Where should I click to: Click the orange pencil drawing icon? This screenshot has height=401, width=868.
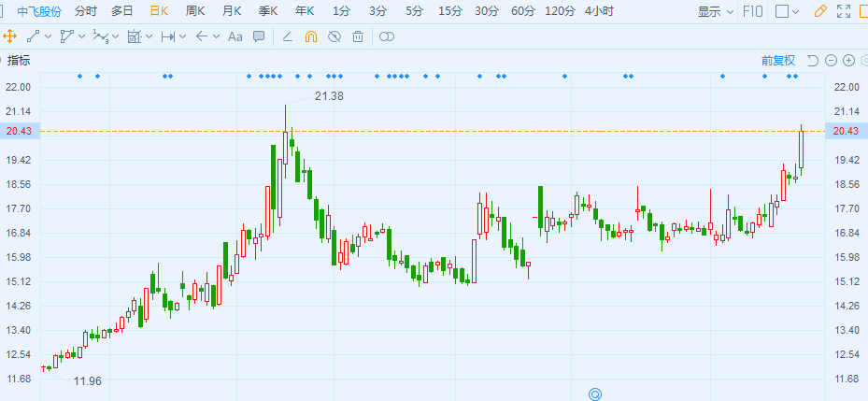pyautogui.click(x=821, y=11)
